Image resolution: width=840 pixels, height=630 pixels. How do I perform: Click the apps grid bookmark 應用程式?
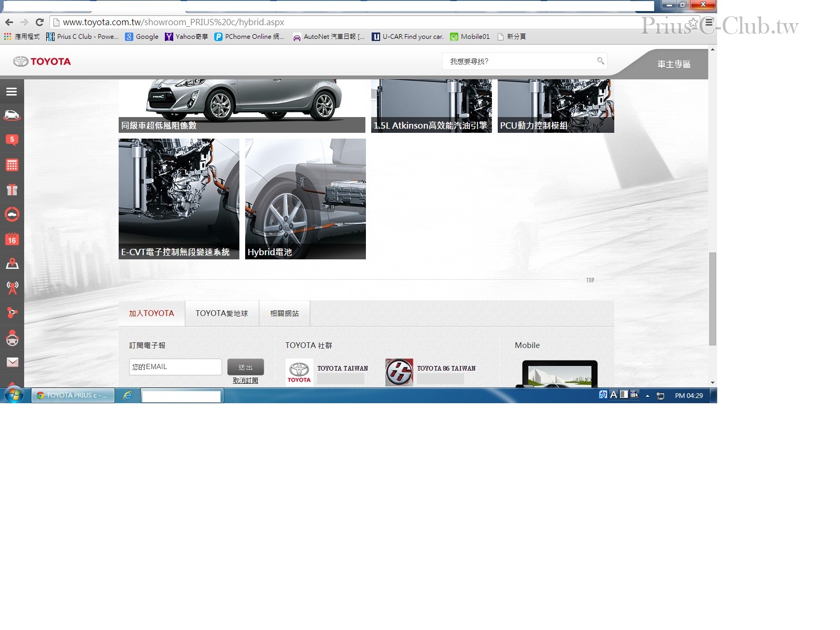(x=22, y=37)
